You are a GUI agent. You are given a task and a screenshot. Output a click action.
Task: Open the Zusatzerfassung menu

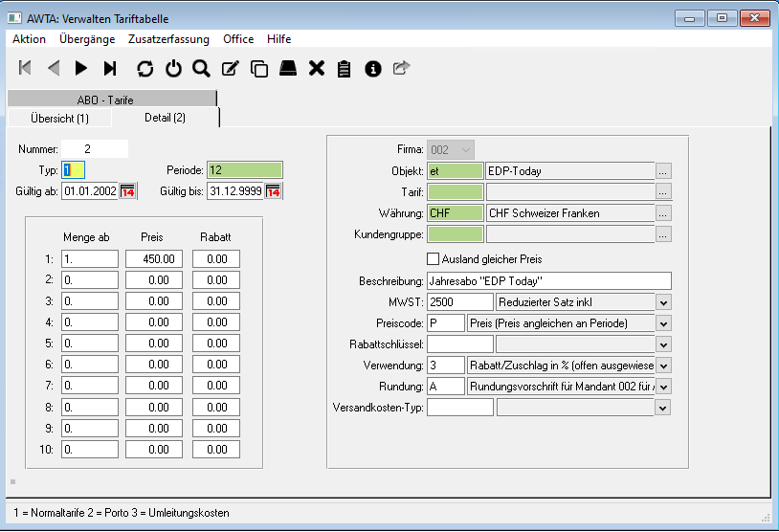(x=168, y=39)
